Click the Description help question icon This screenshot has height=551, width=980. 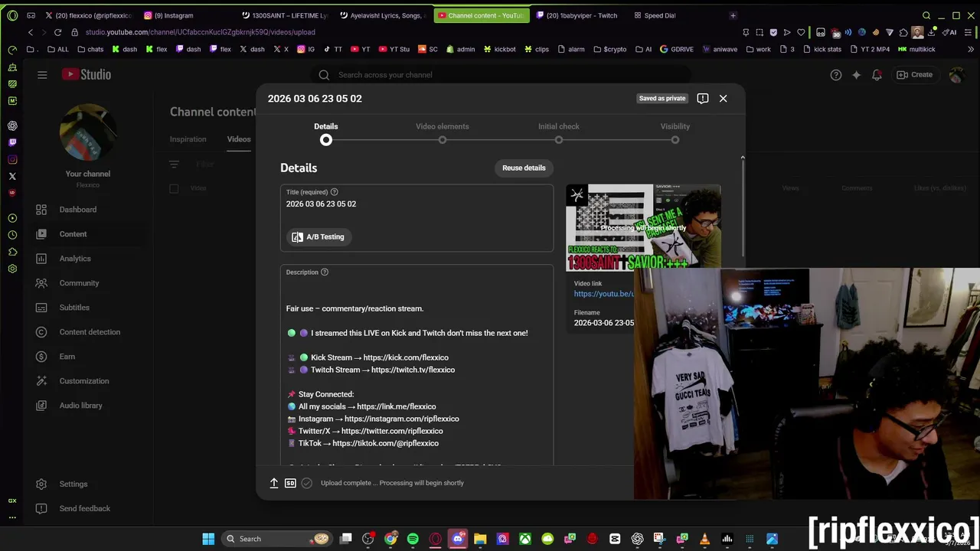[x=325, y=272]
